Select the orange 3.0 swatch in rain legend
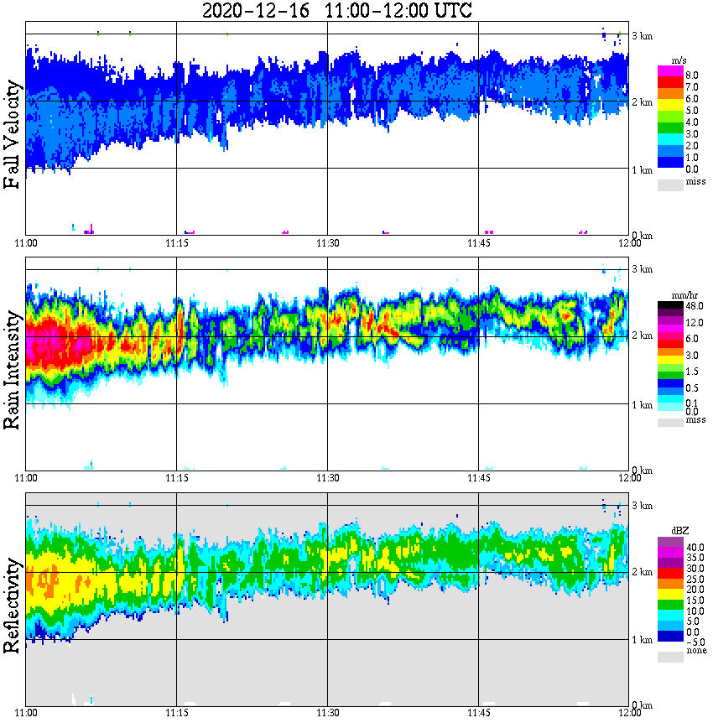The image size is (713, 728). point(671,352)
